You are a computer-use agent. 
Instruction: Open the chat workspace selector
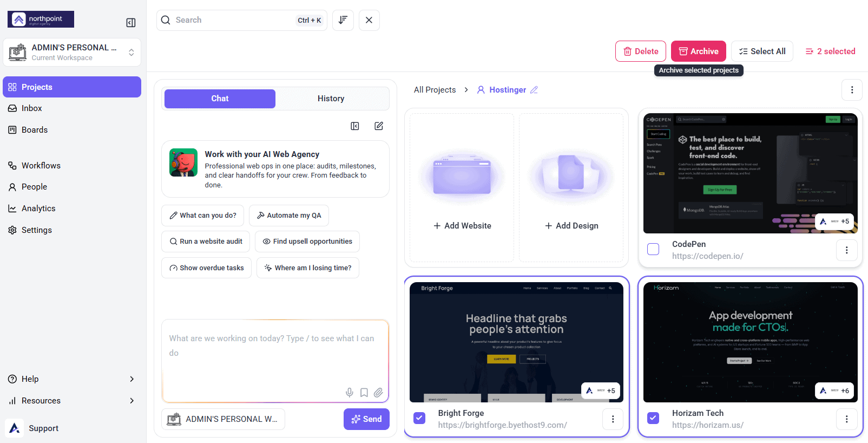click(x=223, y=419)
